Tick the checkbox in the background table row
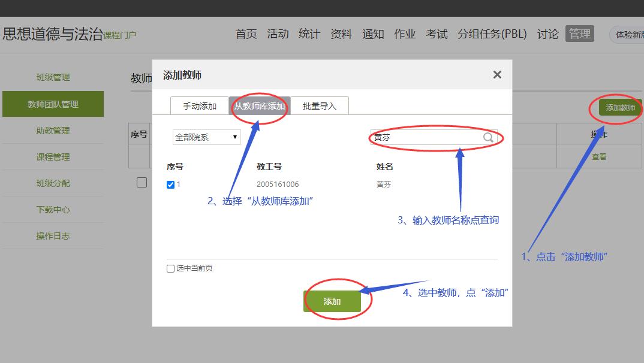The height and width of the screenshot is (363, 644). (142, 183)
